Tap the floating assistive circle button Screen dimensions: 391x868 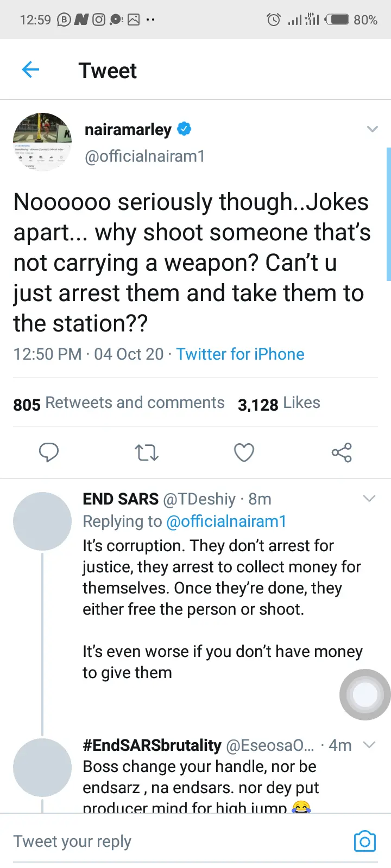pos(365,694)
